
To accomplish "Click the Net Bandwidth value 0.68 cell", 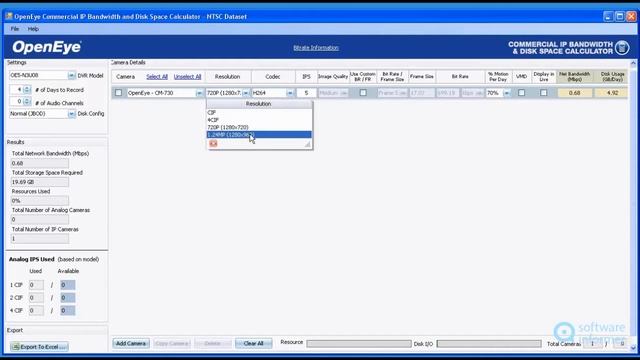I will 574,93.
